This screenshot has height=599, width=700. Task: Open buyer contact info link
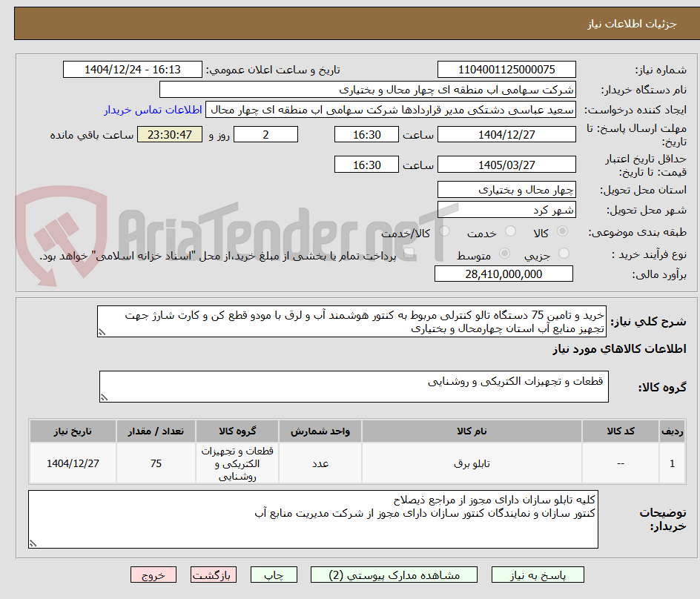point(153,110)
